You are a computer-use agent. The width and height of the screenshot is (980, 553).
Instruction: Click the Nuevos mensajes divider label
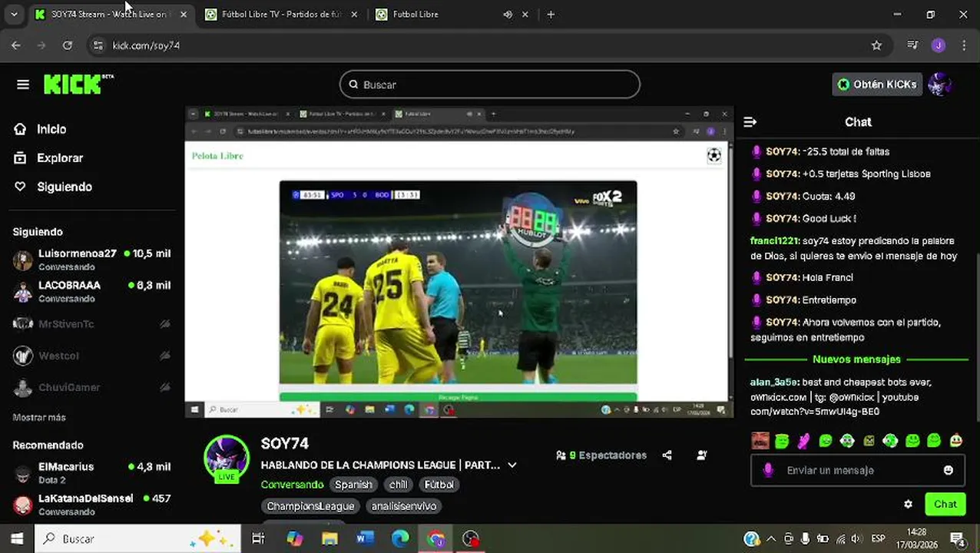click(856, 359)
